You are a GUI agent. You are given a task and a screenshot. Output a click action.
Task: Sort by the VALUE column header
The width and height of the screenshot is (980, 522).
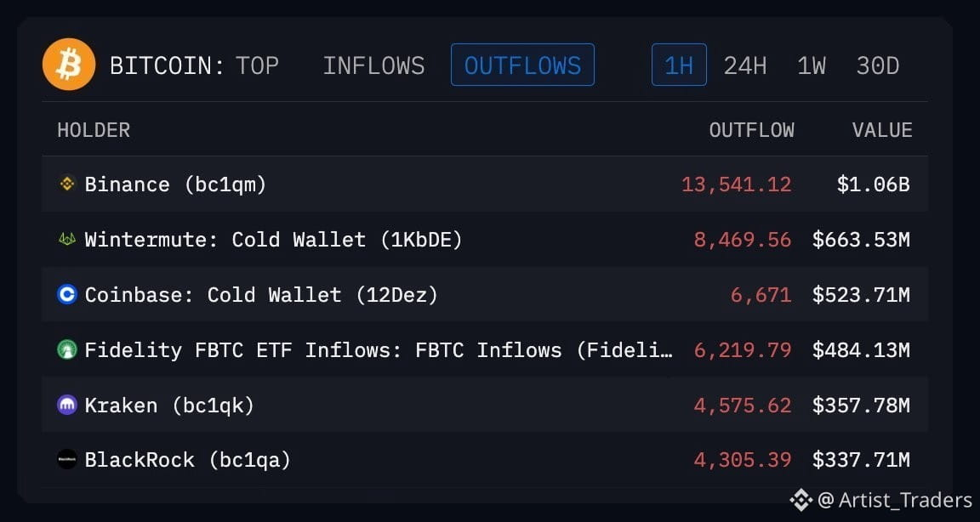882,130
